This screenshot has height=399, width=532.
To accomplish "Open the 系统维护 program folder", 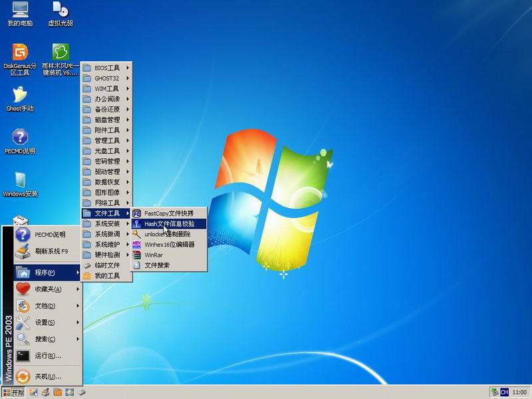I will (x=106, y=244).
